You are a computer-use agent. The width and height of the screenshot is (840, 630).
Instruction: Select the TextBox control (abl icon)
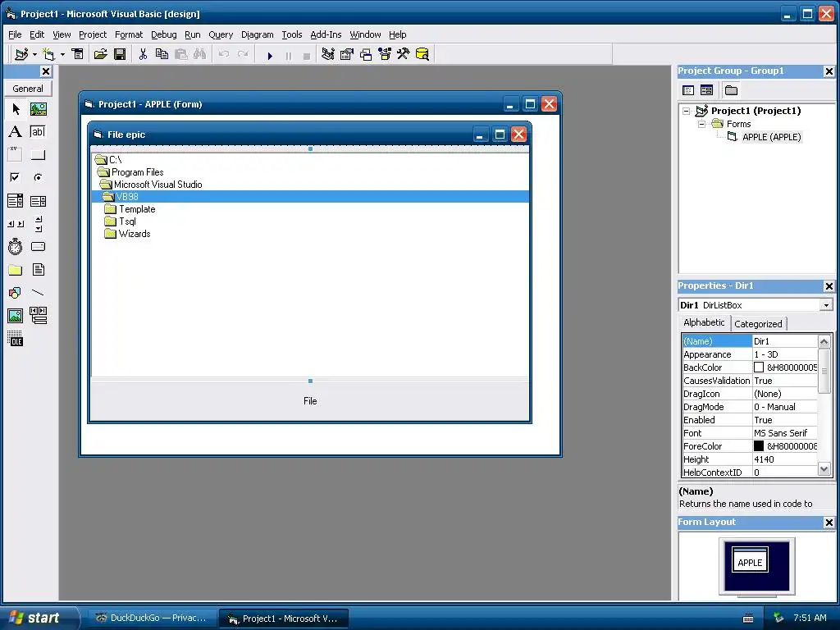point(38,132)
